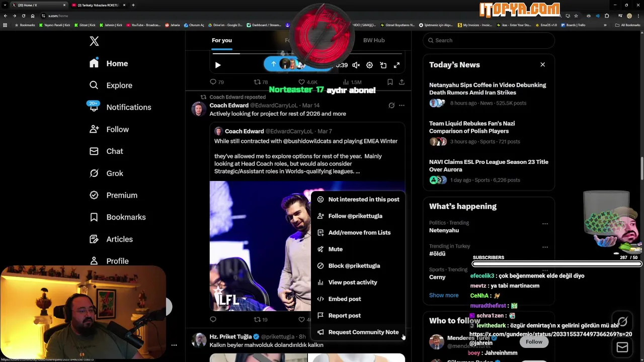
Task: Select Add/remove from Lists
Action: [358, 233]
